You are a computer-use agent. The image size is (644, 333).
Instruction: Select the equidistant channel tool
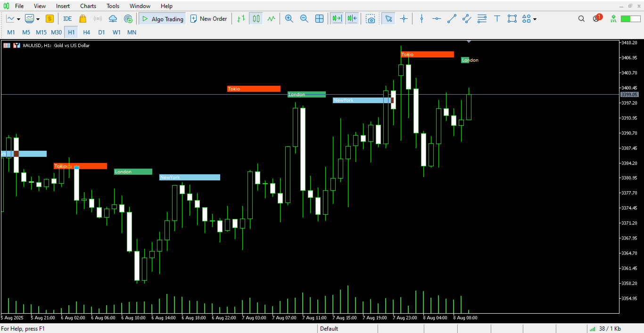coord(467,19)
